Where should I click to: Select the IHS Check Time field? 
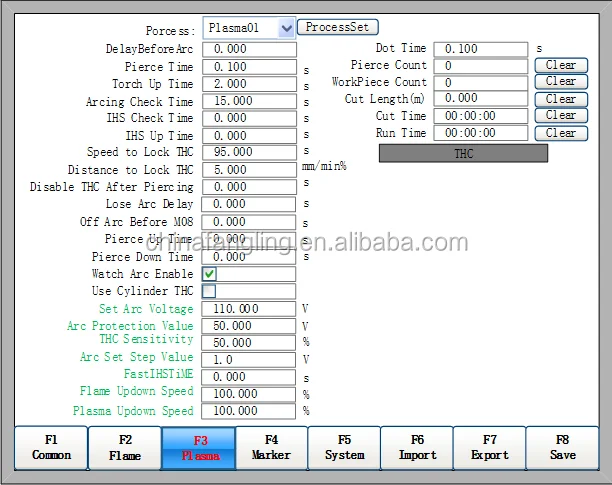coord(249,119)
